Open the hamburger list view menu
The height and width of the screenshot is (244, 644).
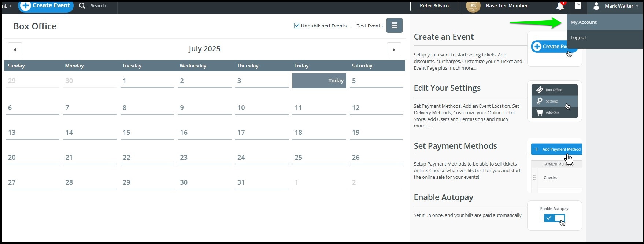[x=395, y=25]
